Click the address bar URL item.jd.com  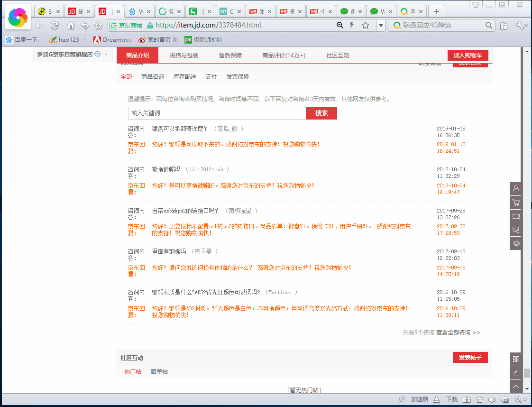click(208, 25)
